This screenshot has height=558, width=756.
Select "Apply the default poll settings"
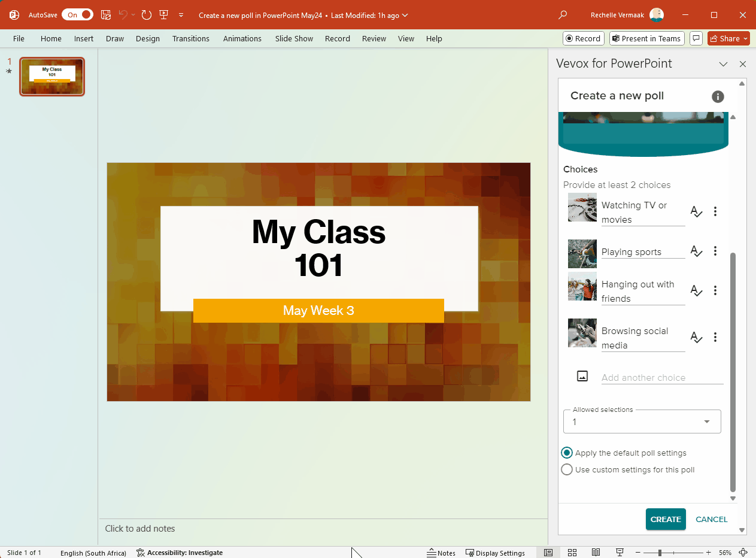click(567, 453)
